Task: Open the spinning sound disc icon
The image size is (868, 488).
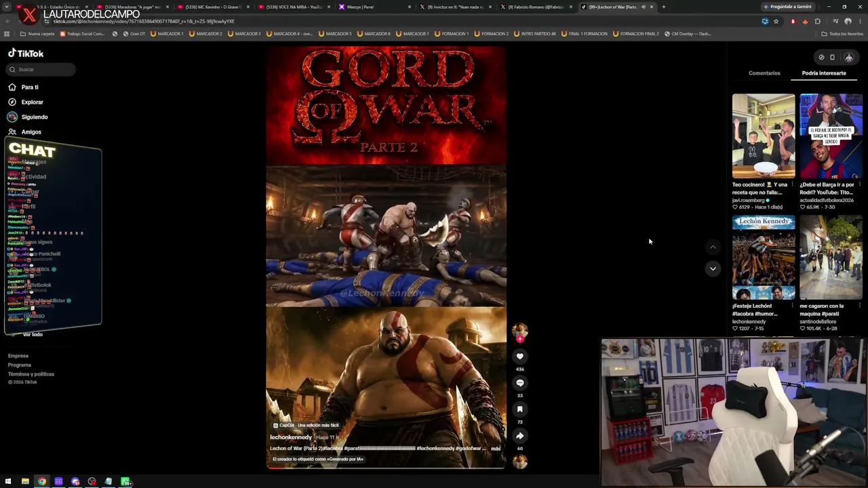Action: [520, 462]
